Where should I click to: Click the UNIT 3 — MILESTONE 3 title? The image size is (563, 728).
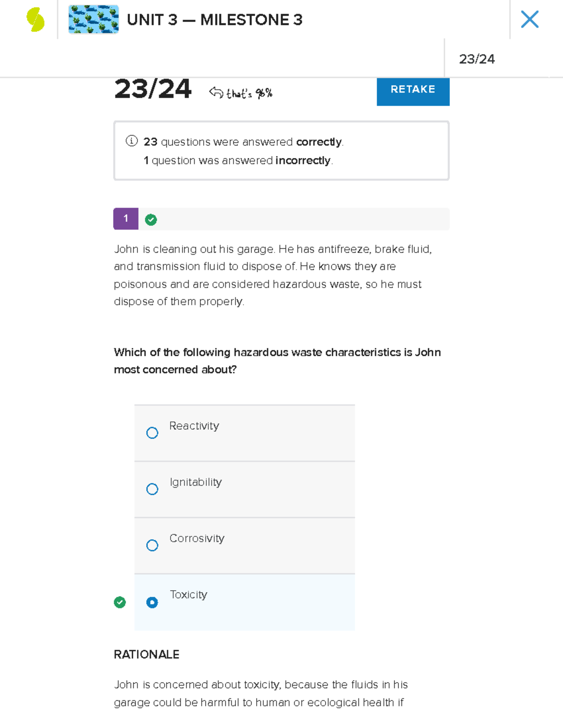[214, 20]
